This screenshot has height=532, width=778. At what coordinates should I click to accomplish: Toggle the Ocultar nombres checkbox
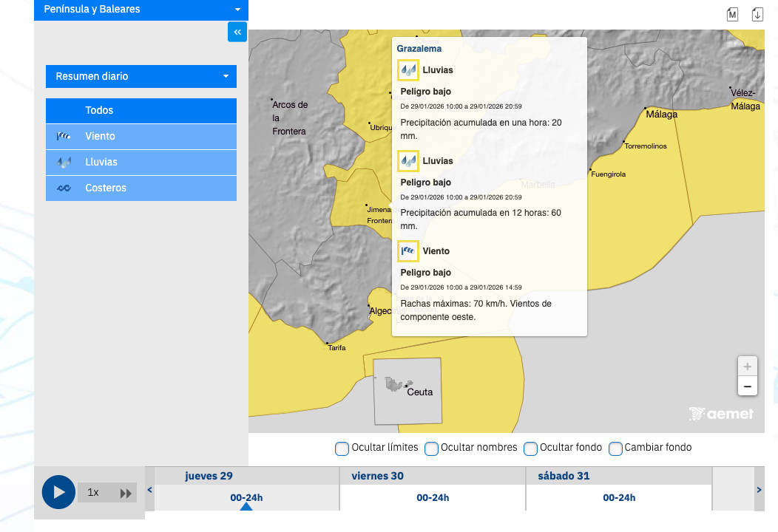(x=431, y=449)
